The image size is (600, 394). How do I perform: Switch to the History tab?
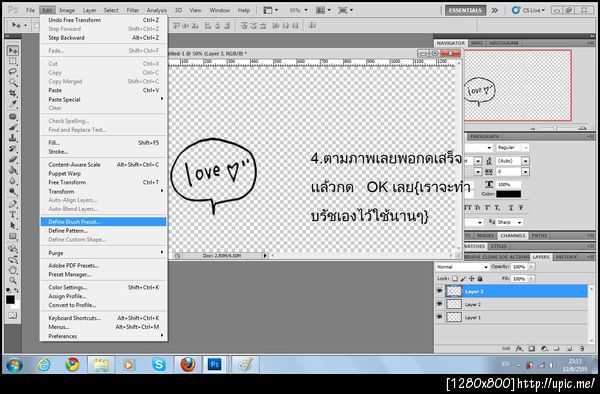(x=566, y=257)
